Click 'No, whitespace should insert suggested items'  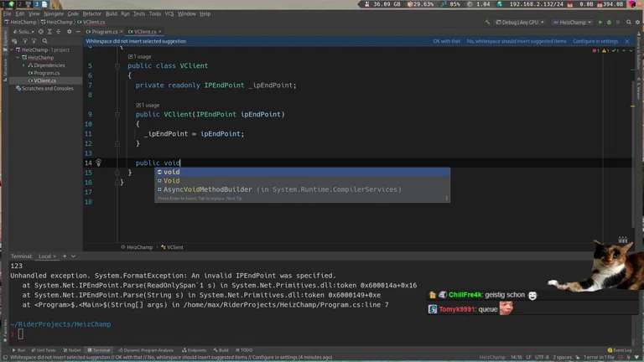[517, 41]
